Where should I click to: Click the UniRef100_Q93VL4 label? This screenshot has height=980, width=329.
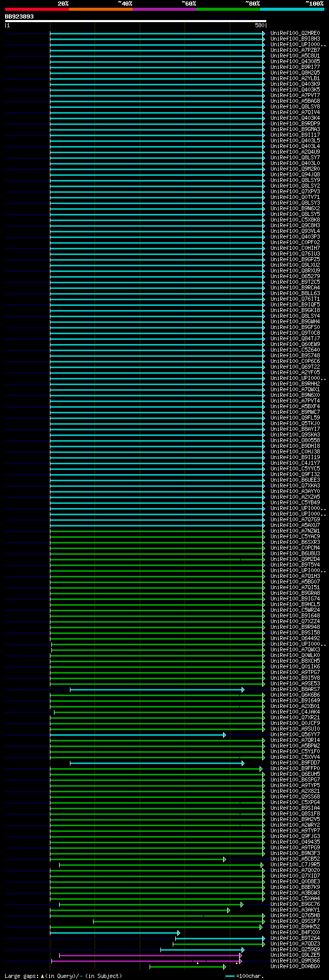click(295, 231)
